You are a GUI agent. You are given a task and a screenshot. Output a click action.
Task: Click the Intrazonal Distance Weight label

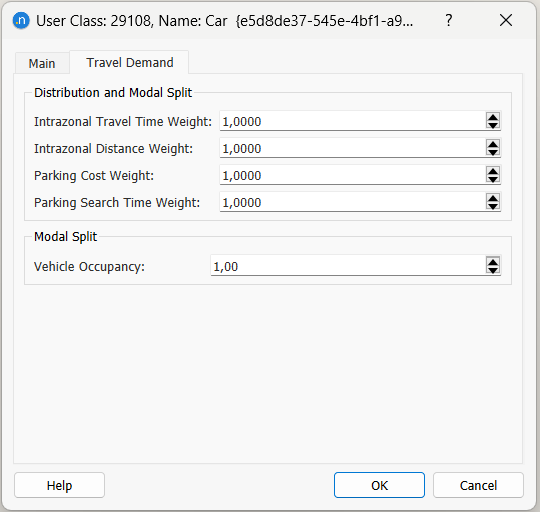pos(113,149)
